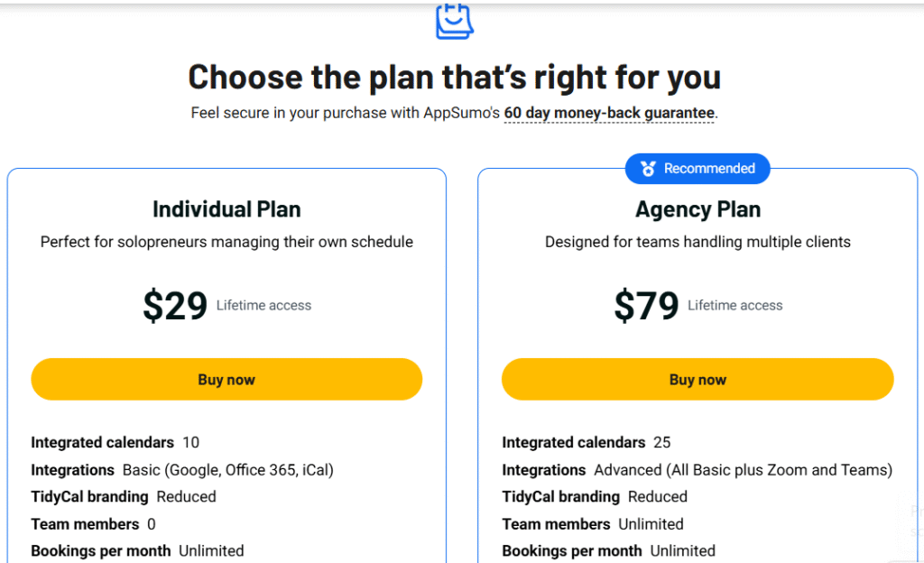The width and height of the screenshot is (924, 563).
Task: Click Lifetime access text beside $29
Action: point(263,306)
